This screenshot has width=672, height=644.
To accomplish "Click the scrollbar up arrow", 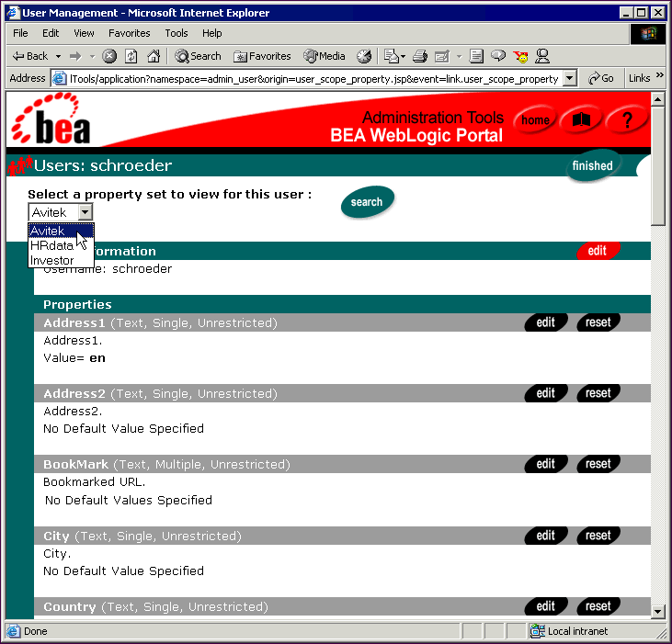I will (658, 99).
